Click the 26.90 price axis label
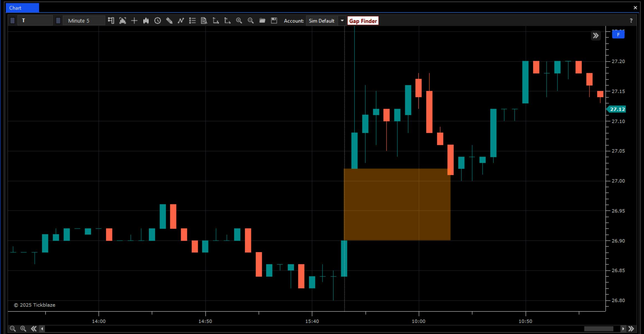Viewport: 644px width, 334px height. pyautogui.click(x=618, y=241)
